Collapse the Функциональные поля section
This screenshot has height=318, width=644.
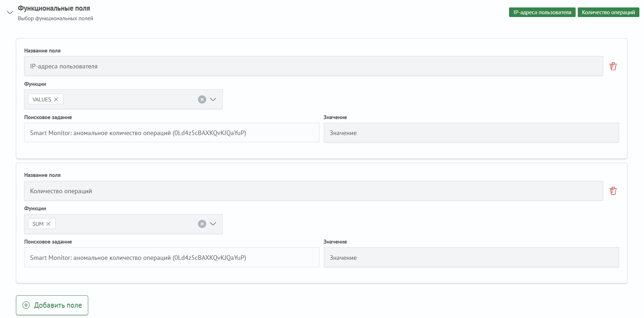[x=10, y=12]
